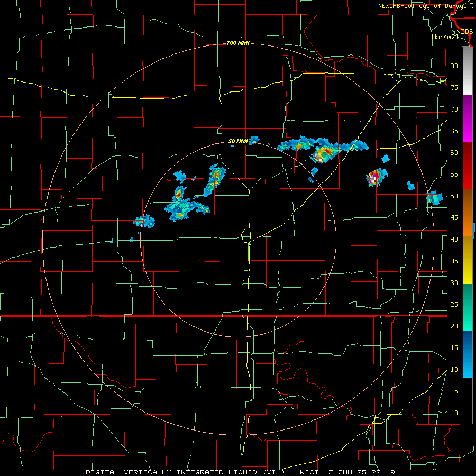Click the "5" value on the color scale

(x=456, y=391)
